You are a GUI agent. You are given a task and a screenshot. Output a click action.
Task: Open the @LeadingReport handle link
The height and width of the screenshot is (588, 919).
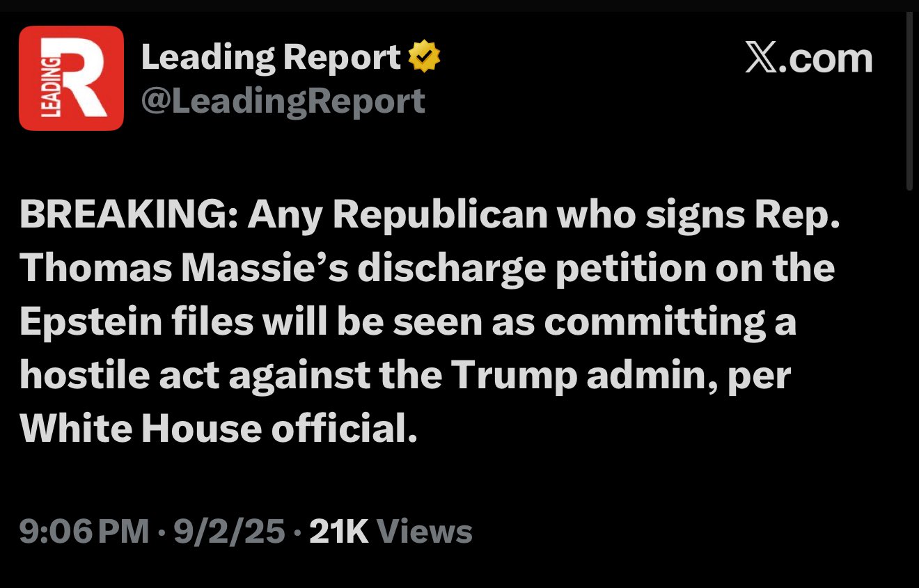[283, 102]
